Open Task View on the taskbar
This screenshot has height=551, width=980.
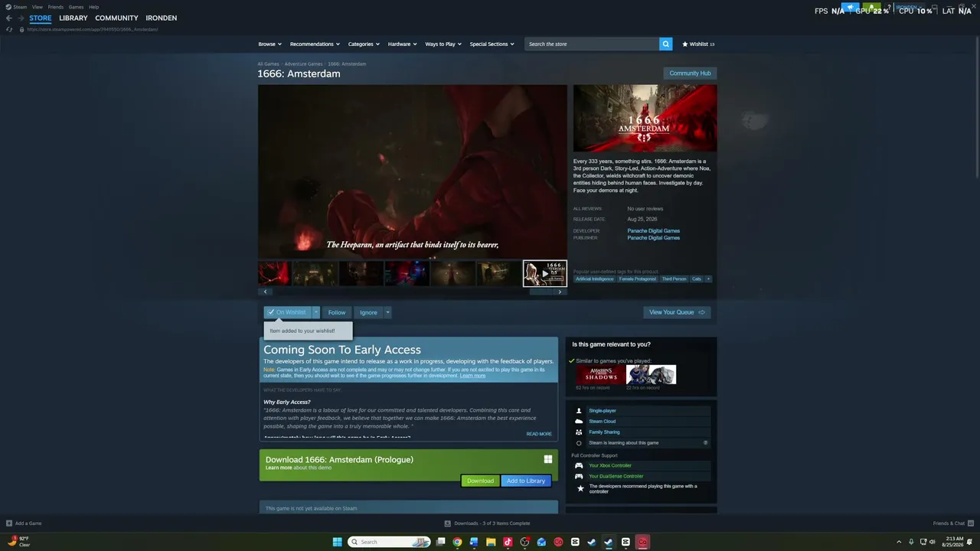tap(440, 542)
